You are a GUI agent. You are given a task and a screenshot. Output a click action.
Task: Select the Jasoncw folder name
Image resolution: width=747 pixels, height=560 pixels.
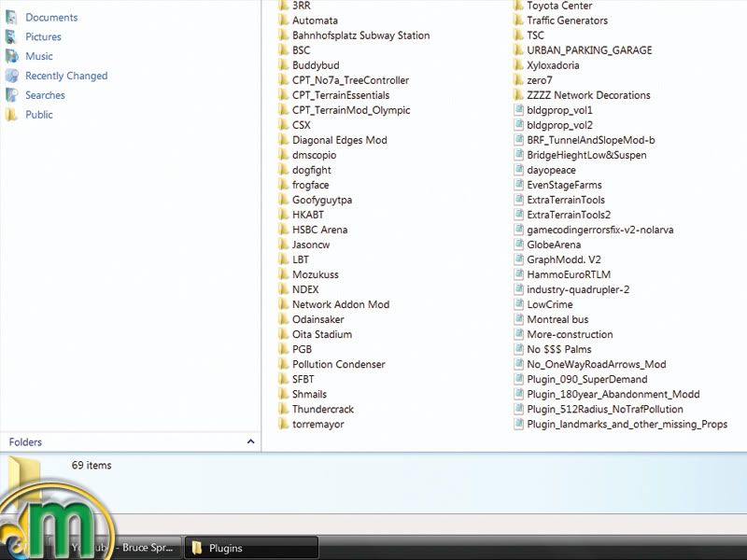(x=311, y=245)
